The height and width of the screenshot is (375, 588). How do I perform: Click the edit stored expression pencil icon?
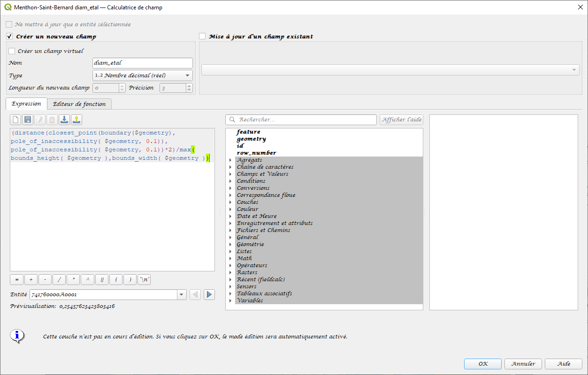(x=40, y=120)
